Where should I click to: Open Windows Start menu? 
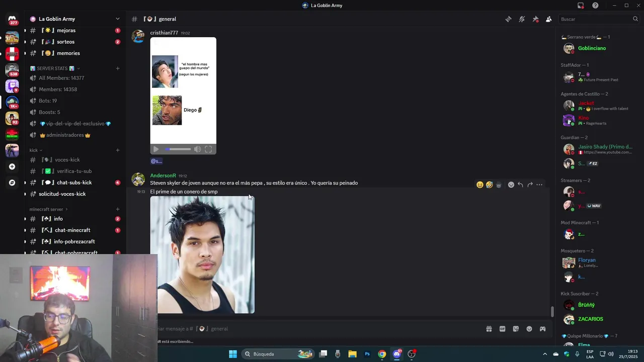point(233,354)
